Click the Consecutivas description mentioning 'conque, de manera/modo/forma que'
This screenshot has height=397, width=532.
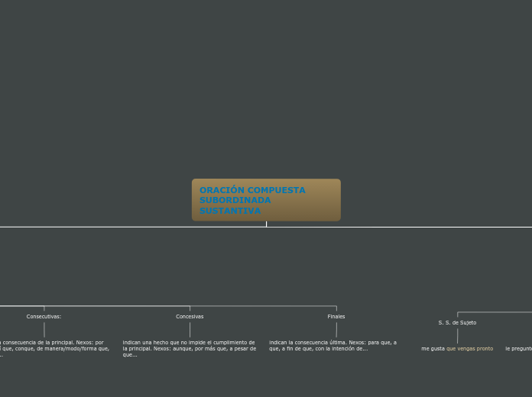point(54,348)
